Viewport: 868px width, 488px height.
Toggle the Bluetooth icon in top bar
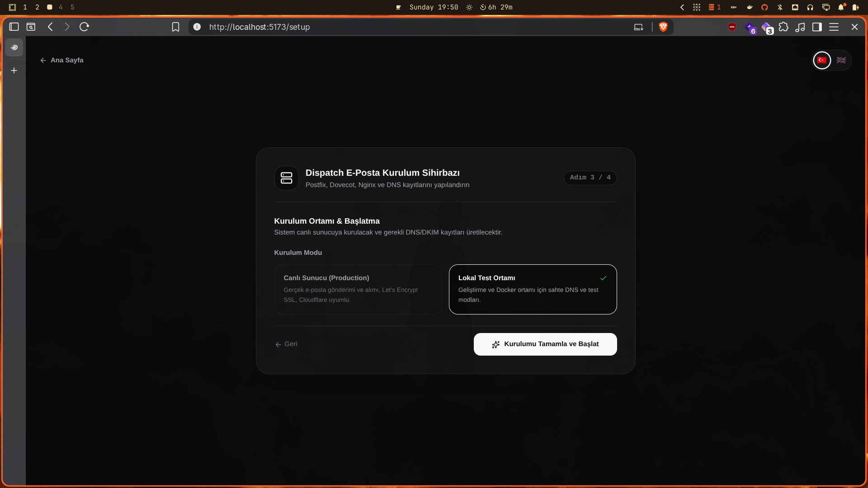pos(780,7)
